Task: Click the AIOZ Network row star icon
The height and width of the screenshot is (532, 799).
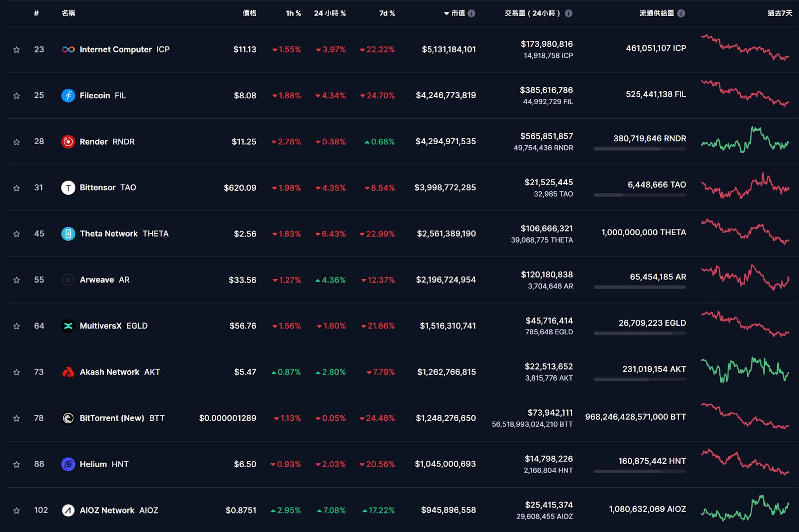Action: (16, 511)
